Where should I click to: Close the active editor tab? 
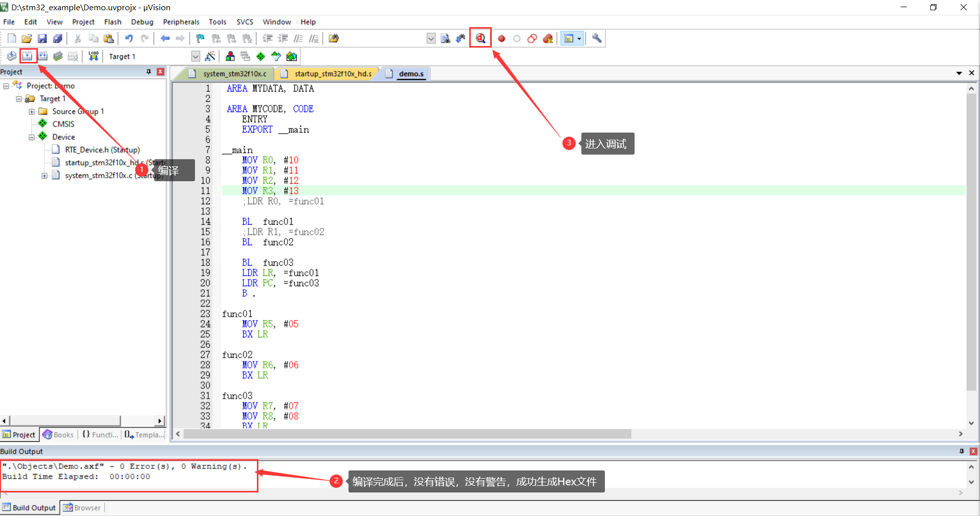tap(972, 73)
